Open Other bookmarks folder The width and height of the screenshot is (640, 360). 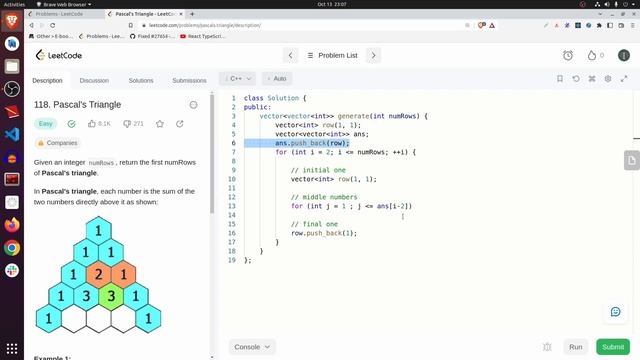coord(51,36)
